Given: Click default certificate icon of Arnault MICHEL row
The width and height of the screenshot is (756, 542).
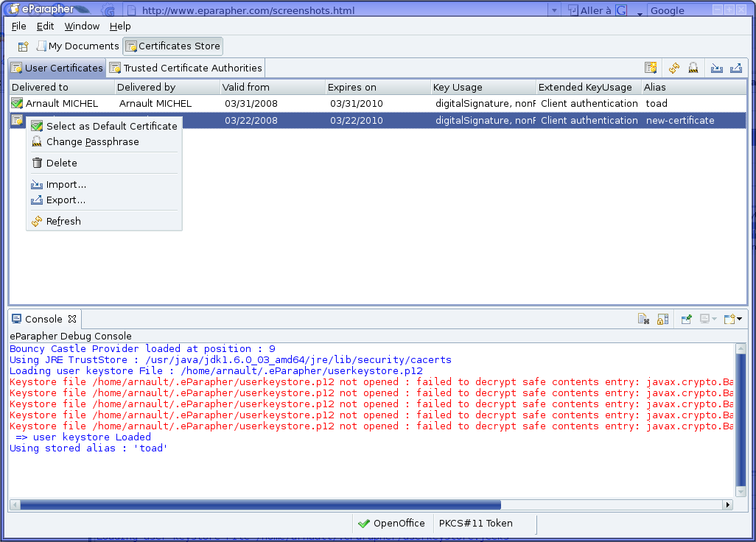Looking at the screenshot, I should click(17, 103).
